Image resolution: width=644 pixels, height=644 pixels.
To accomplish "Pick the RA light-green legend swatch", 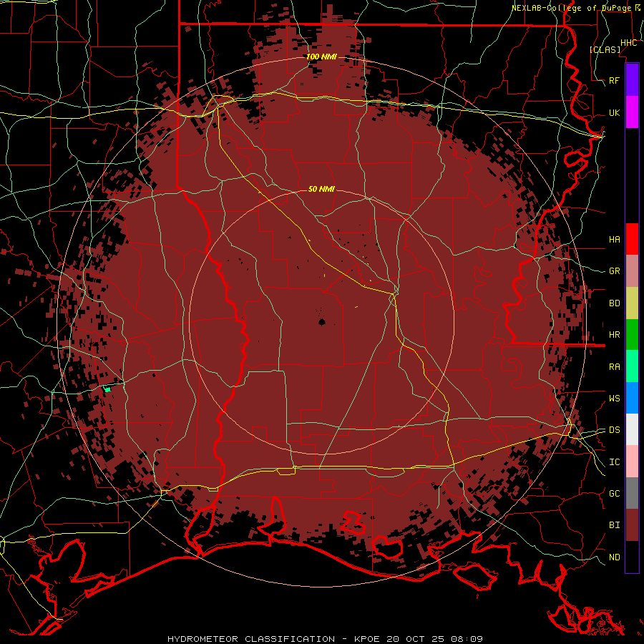I will (632, 366).
